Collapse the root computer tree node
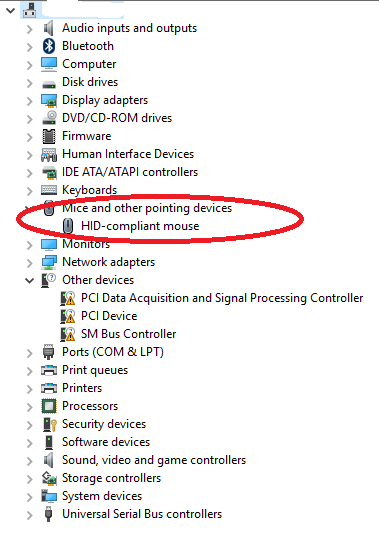The width and height of the screenshot is (379, 558). coord(11,10)
